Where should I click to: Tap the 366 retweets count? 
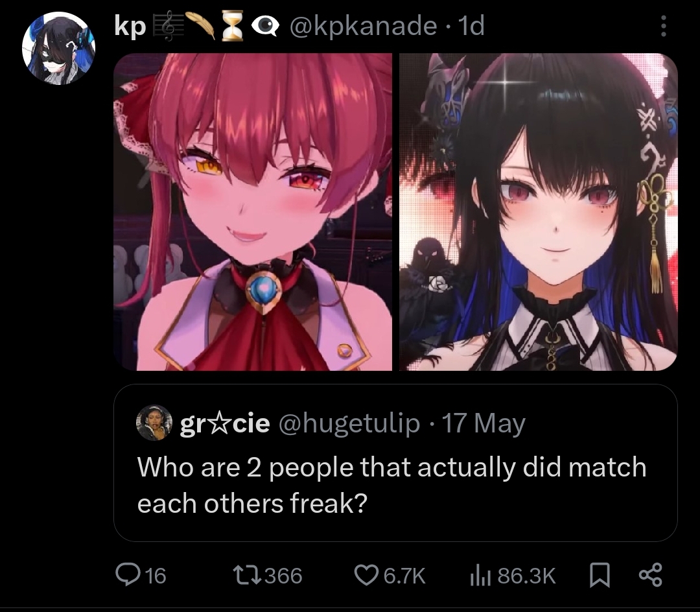point(283,576)
